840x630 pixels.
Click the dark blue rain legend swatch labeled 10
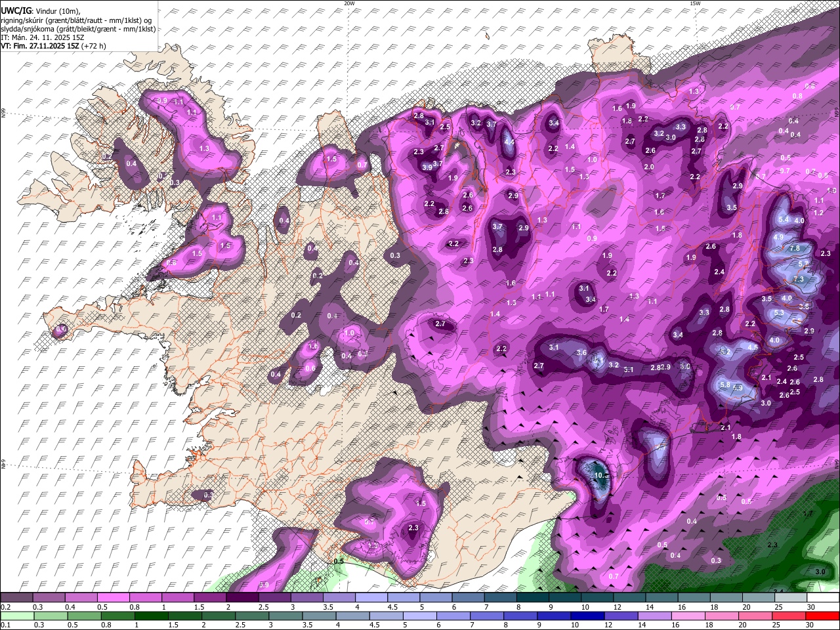pos(586,616)
